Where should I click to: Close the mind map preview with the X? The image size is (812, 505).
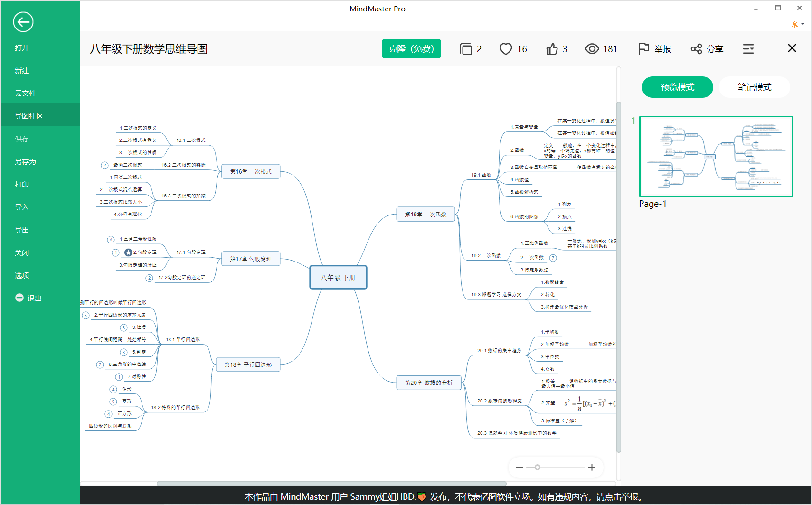pos(792,48)
